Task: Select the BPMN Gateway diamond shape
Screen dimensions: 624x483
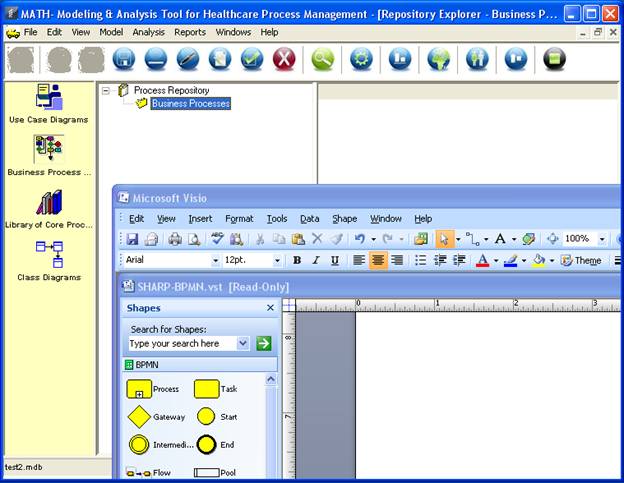Action: [139, 416]
